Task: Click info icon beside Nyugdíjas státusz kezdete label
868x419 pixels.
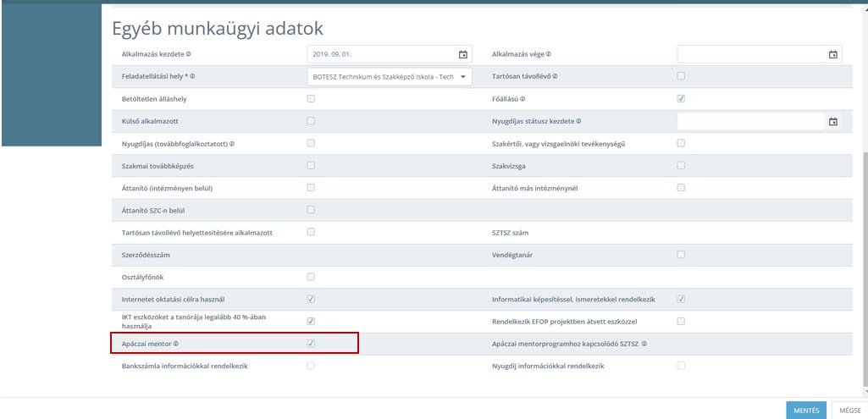Action: (579, 121)
